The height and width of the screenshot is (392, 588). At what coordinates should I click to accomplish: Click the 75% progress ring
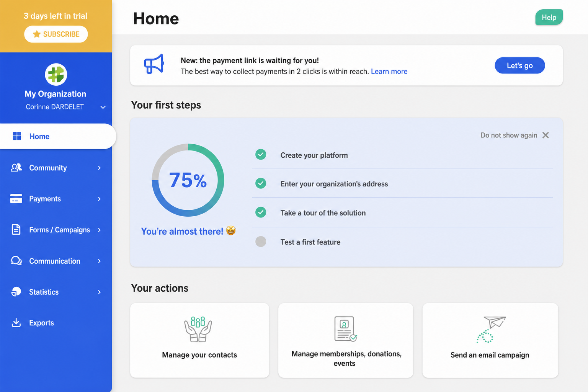(188, 180)
